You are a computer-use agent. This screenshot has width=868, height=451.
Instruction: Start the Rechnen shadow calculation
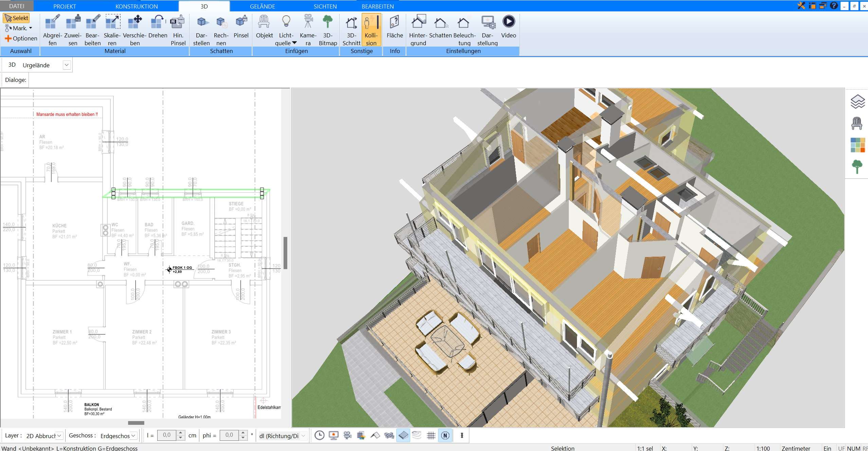221,30
